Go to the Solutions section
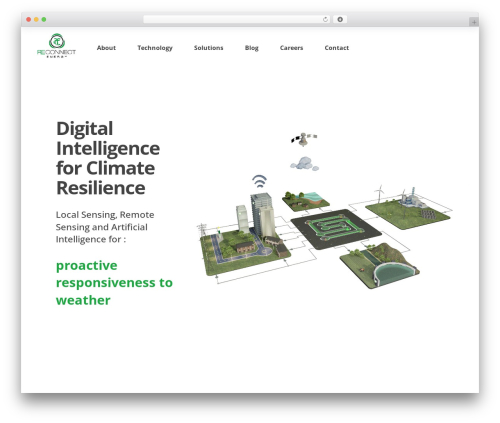Viewport: 500px width, 423px height. (x=209, y=48)
